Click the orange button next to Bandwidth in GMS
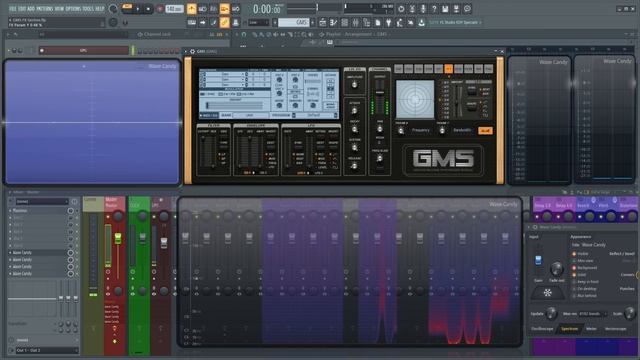This screenshot has width=640, height=360. click(485, 131)
